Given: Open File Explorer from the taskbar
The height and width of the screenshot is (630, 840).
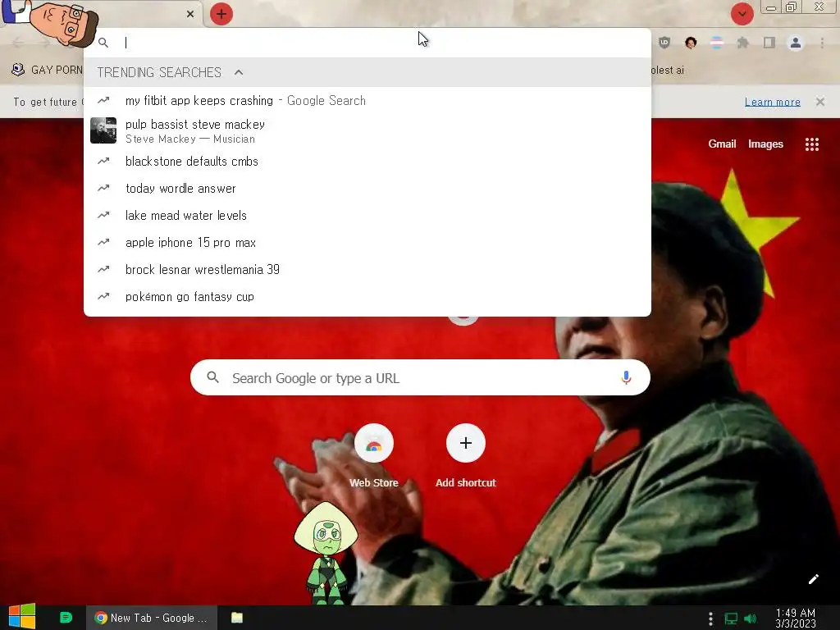Looking at the screenshot, I should coord(237,618).
